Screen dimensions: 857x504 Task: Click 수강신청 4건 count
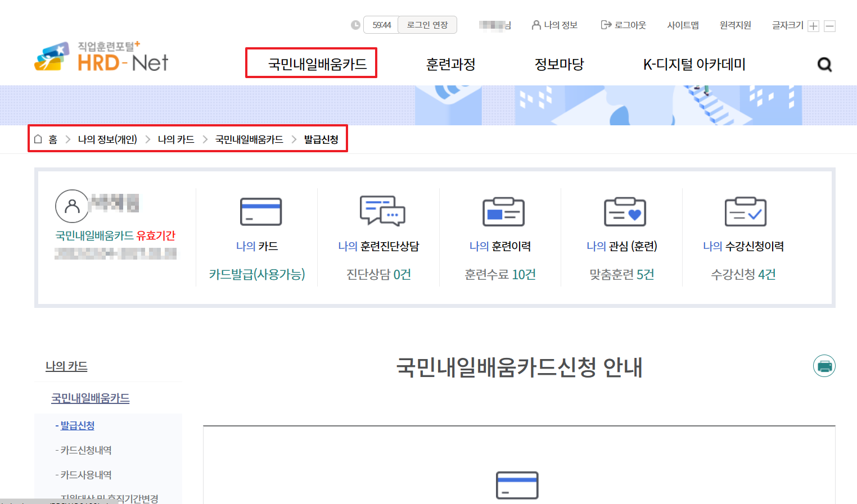(743, 274)
